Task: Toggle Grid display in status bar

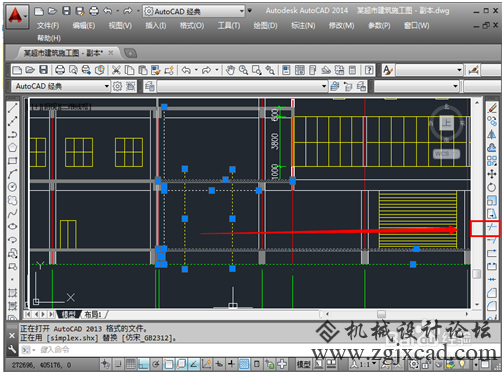Action: 131,364
